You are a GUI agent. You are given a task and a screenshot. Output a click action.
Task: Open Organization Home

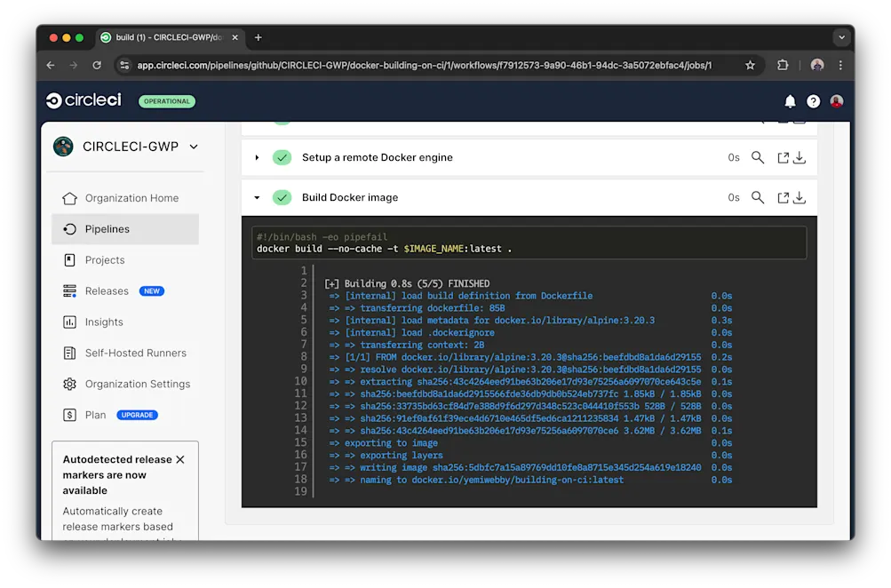[x=125, y=198]
